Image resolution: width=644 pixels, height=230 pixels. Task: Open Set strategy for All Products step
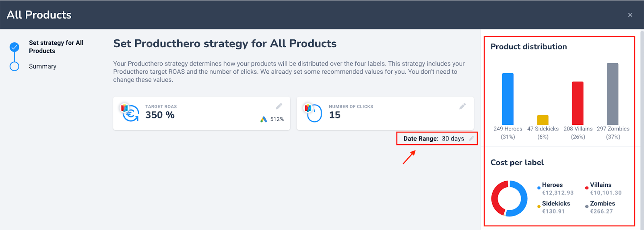point(56,47)
